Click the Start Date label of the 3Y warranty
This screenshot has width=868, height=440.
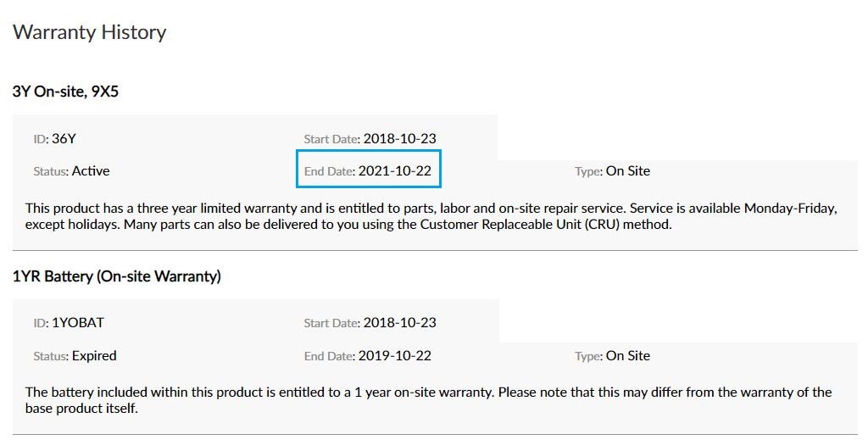click(x=332, y=139)
